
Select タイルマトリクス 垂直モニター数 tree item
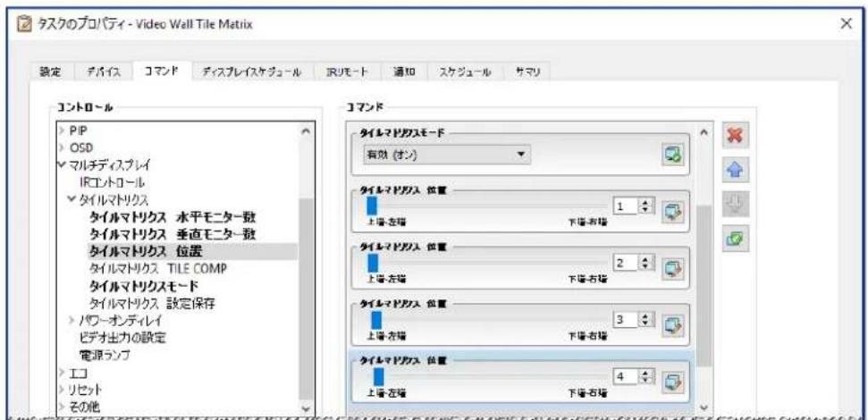(x=173, y=233)
